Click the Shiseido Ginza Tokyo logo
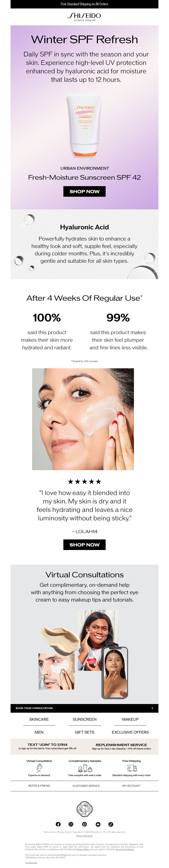The image size is (169, 868). pos(84,17)
